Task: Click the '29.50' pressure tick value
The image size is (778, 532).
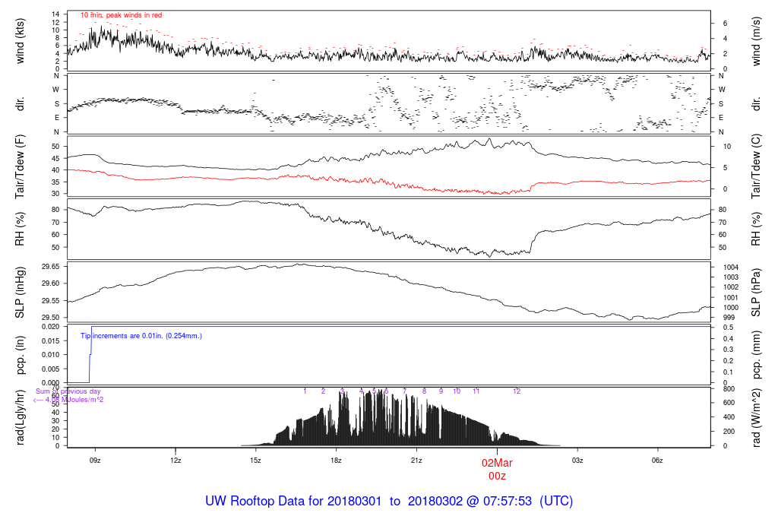Action: click(50, 318)
